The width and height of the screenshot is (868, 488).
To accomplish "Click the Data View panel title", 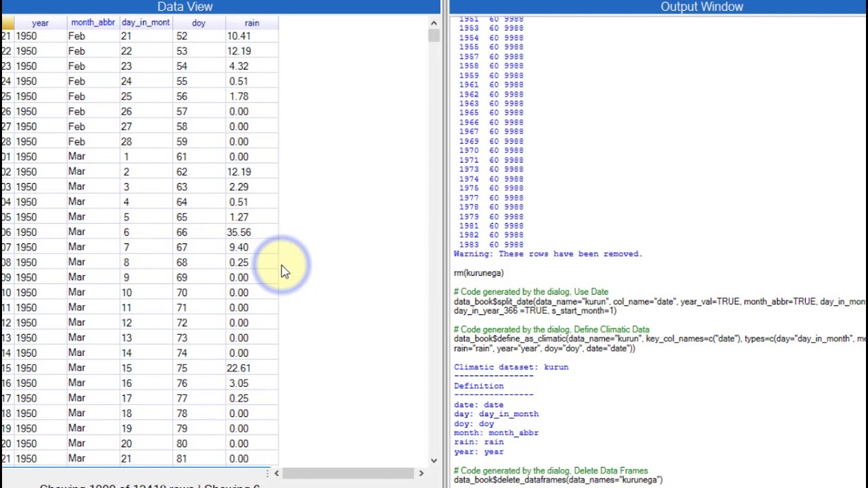I will tap(185, 7).
